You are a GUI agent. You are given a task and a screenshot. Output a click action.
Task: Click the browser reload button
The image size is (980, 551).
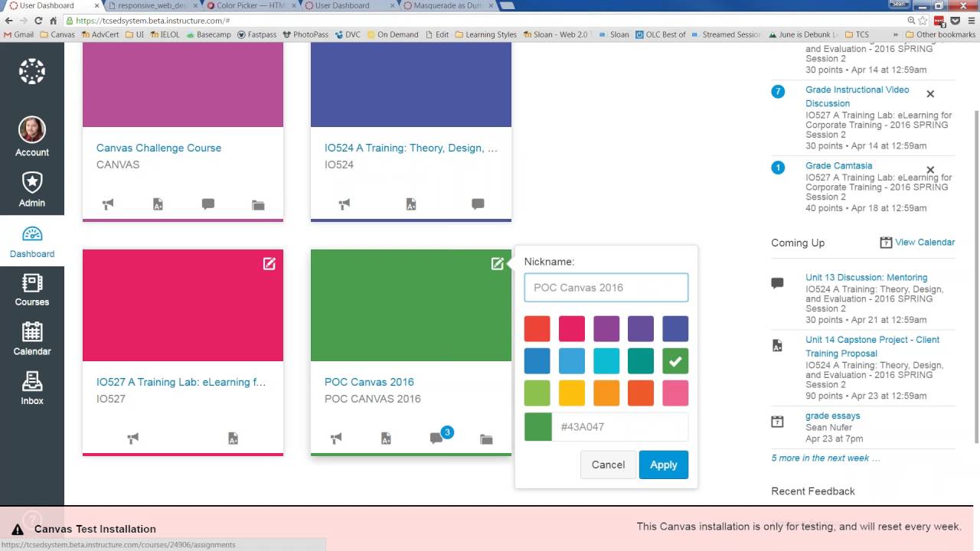[x=38, y=21]
